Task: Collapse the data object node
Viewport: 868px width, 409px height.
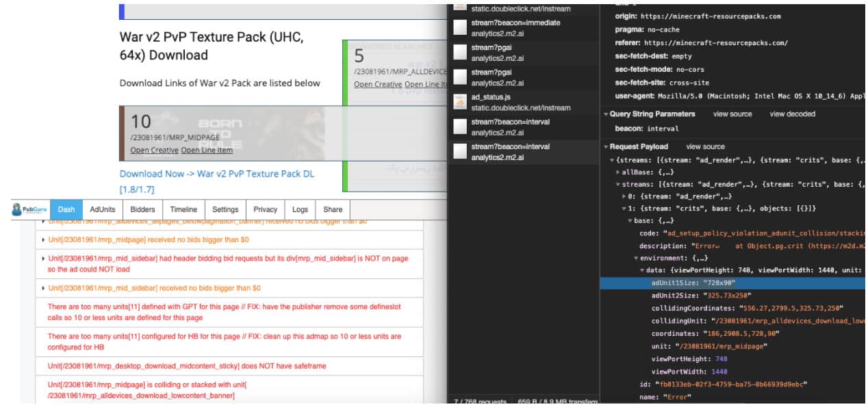Action: [x=641, y=271]
